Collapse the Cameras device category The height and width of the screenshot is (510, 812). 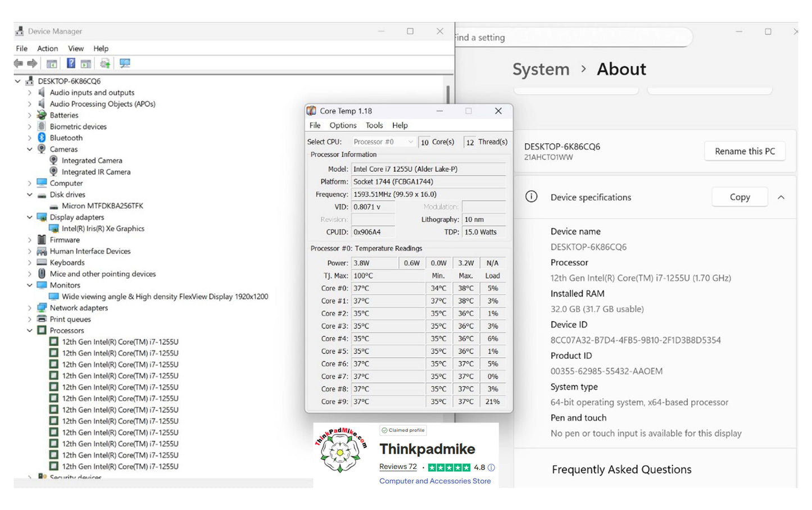(x=30, y=149)
